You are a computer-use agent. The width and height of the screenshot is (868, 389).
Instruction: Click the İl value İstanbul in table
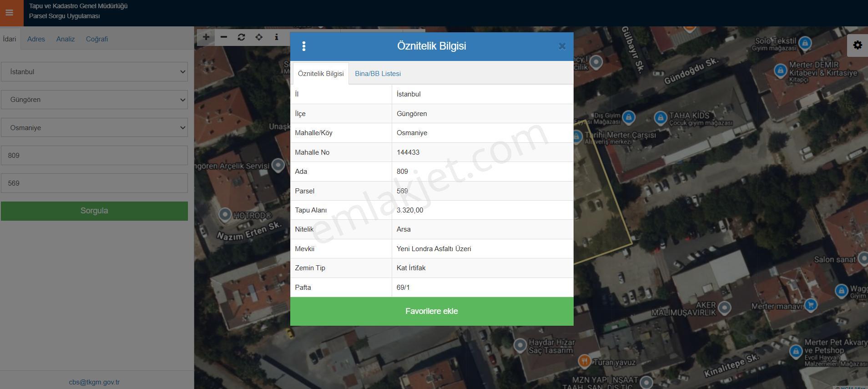pyautogui.click(x=409, y=94)
